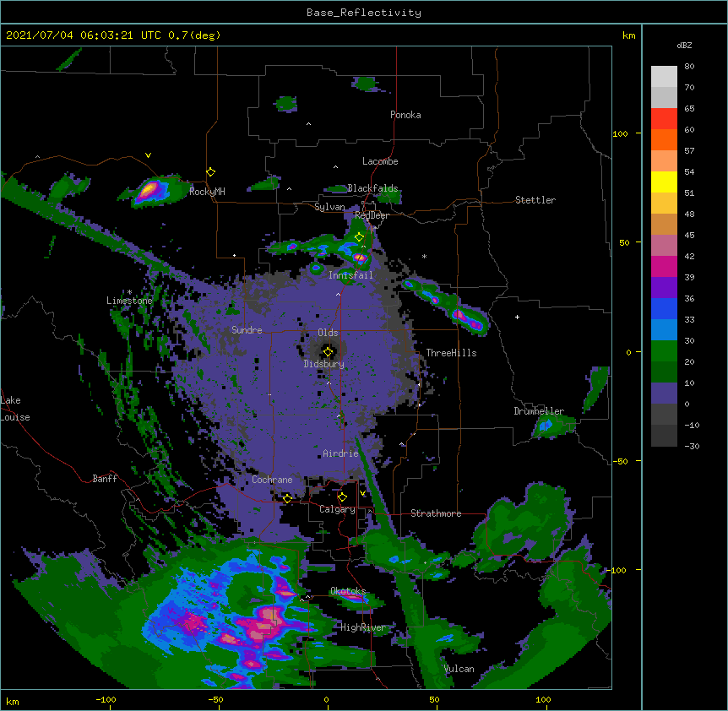Click the Base_Reflectivity title
Screen dimensions: 728x711
(364, 13)
